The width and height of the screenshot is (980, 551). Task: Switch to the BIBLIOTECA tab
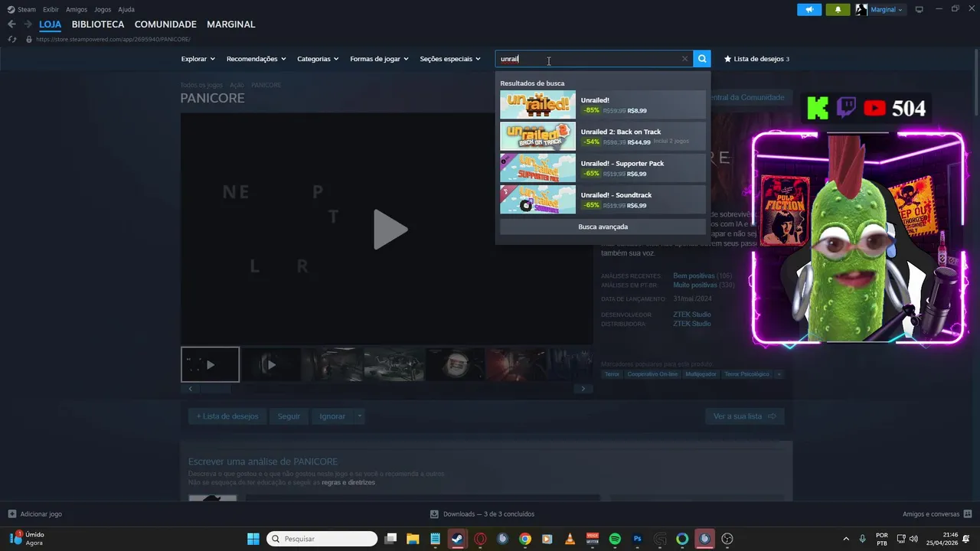(98, 24)
